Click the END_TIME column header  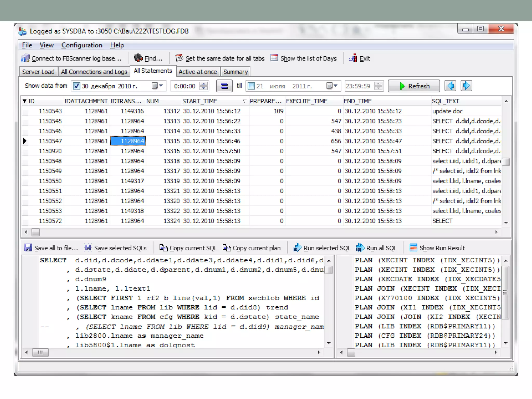pos(387,101)
